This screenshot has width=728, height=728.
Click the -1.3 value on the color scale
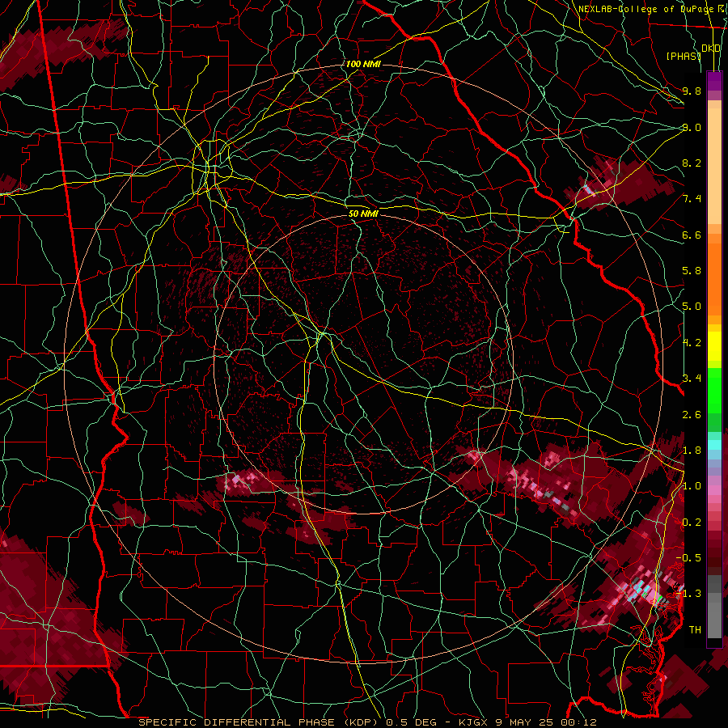click(x=688, y=594)
